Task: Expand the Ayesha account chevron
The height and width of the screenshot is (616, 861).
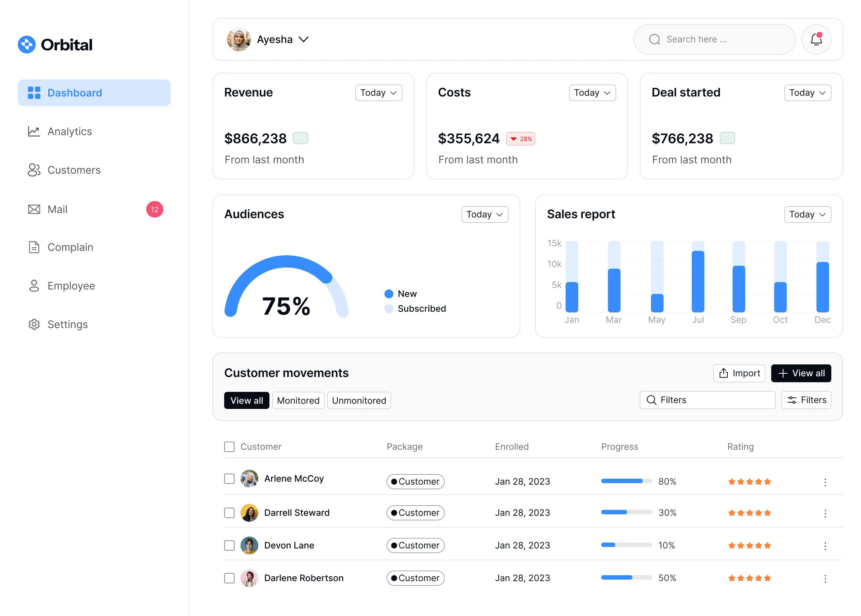Action: coord(304,39)
